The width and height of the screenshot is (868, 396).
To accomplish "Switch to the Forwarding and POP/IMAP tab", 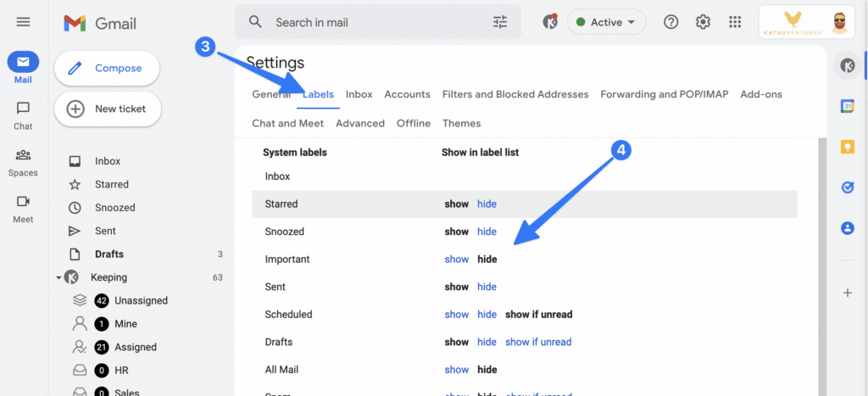I will click(664, 94).
